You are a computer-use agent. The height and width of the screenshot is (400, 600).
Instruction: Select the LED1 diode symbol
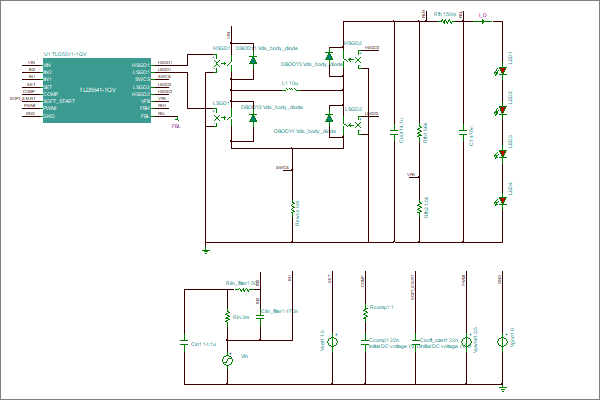point(502,71)
